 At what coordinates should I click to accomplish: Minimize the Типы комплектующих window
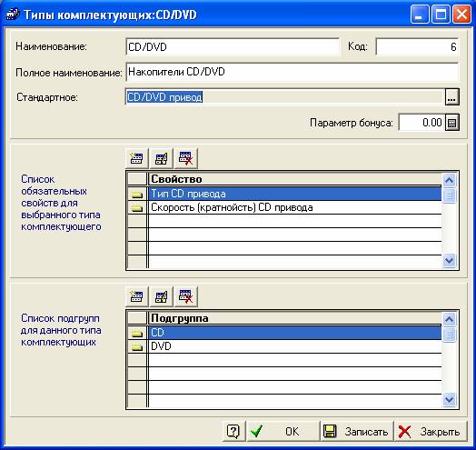coord(420,15)
